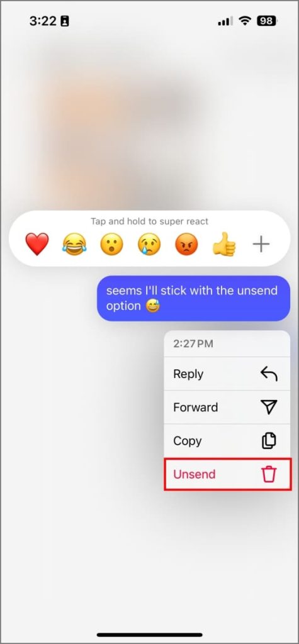React with the thumbs up emoji
This screenshot has height=644, width=299.
[x=223, y=245]
